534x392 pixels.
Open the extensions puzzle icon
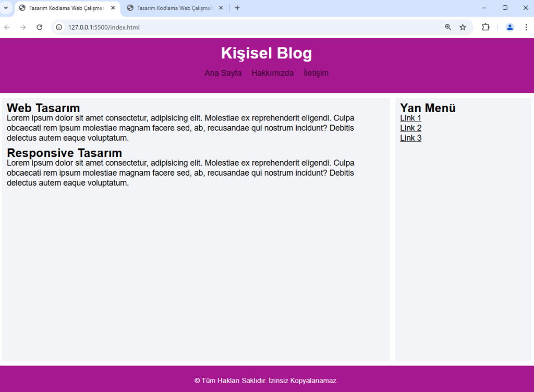[x=486, y=27]
